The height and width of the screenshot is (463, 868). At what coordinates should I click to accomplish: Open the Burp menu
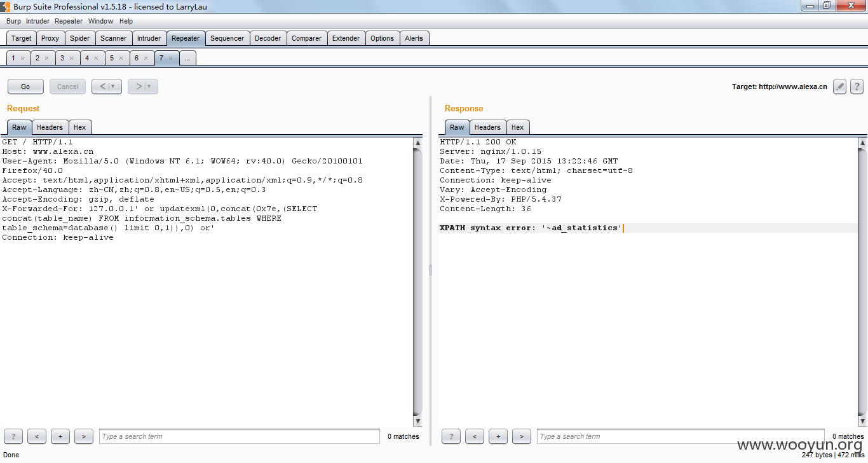(x=13, y=21)
